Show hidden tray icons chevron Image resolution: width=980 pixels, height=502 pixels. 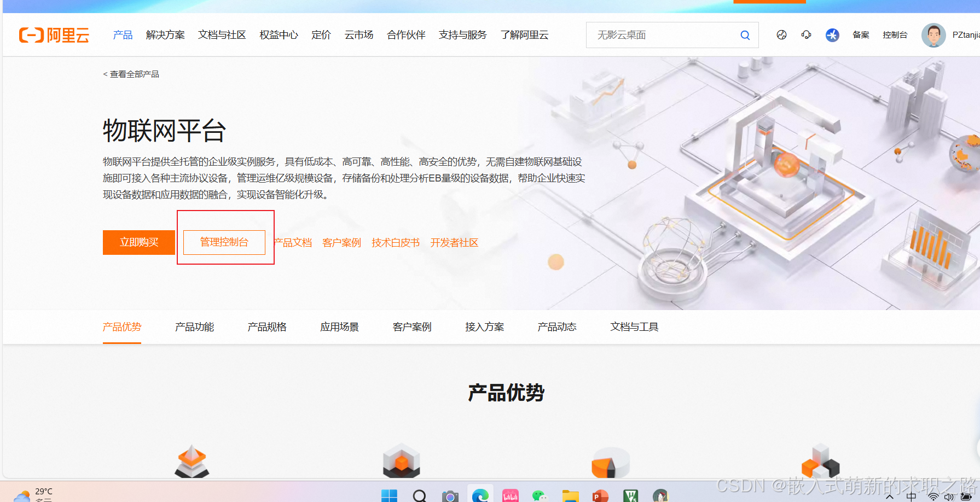pos(890,497)
